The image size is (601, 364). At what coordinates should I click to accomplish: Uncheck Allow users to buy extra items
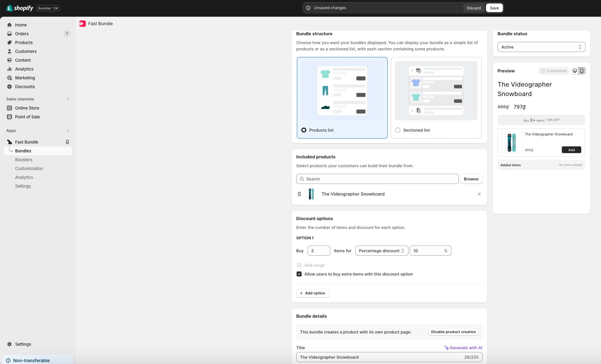pos(299,274)
